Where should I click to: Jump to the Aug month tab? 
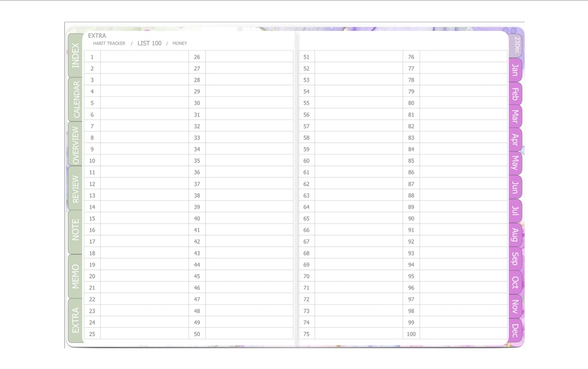[x=514, y=234]
